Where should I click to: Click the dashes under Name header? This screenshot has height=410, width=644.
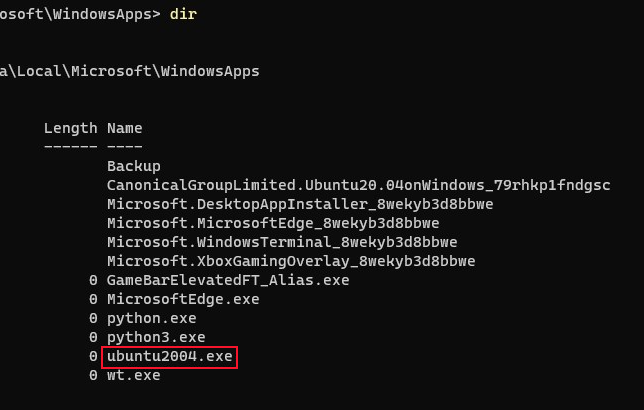pyautogui.click(x=125, y=146)
